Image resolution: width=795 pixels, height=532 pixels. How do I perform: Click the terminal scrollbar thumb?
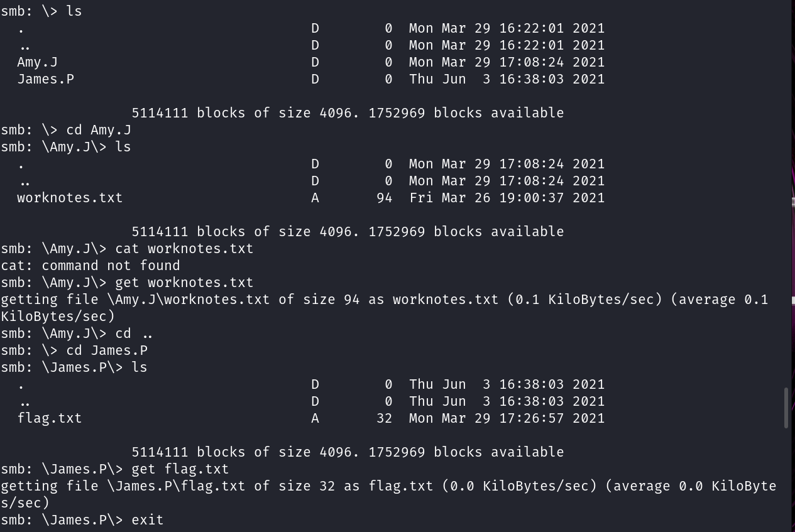[x=786, y=408]
